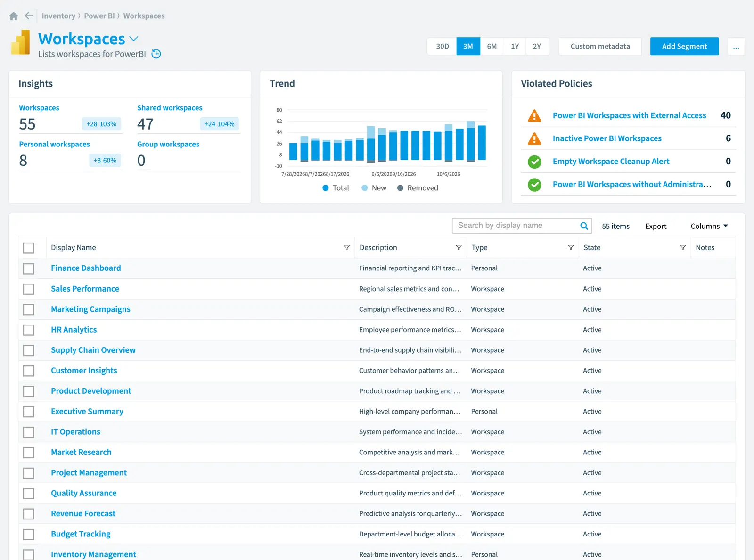Check the Sales Performance row checkbox
The image size is (754, 560).
click(x=29, y=289)
